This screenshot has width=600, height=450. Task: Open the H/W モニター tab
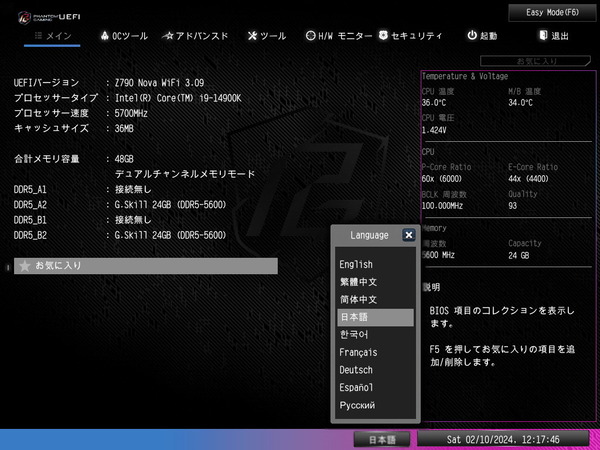point(339,36)
